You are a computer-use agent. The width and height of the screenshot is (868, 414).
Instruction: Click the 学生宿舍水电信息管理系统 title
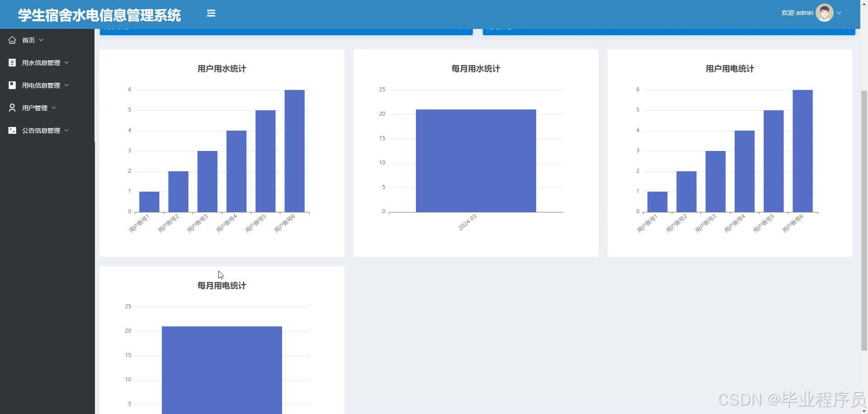click(99, 15)
